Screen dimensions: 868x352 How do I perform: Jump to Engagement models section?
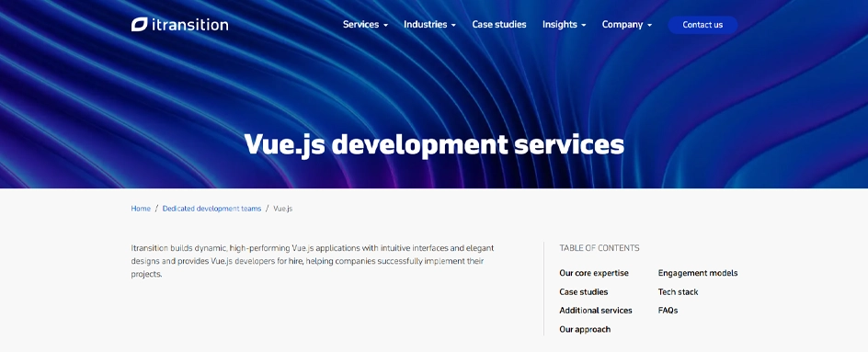click(698, 273)
